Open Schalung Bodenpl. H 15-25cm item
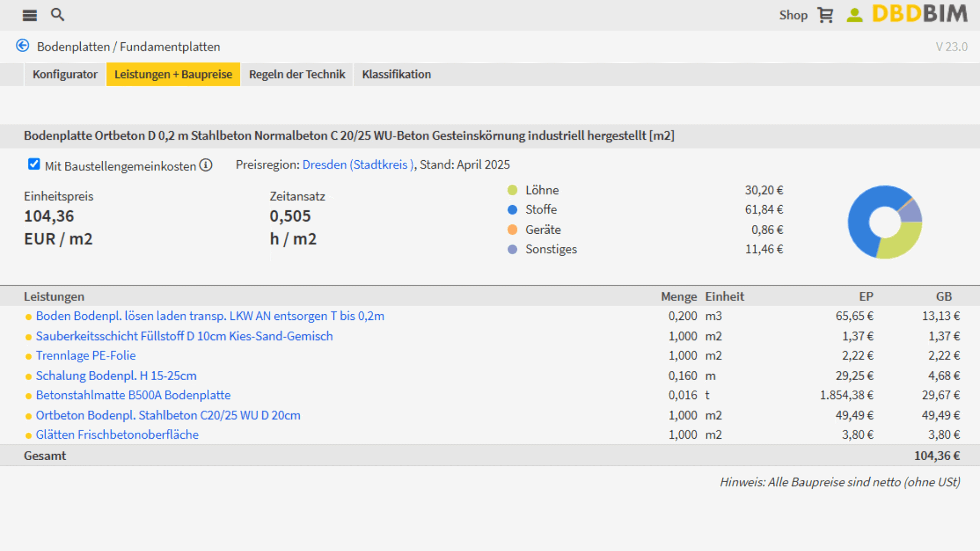Image resolution: width=980 pixels, height=551 pixels. 116,376
